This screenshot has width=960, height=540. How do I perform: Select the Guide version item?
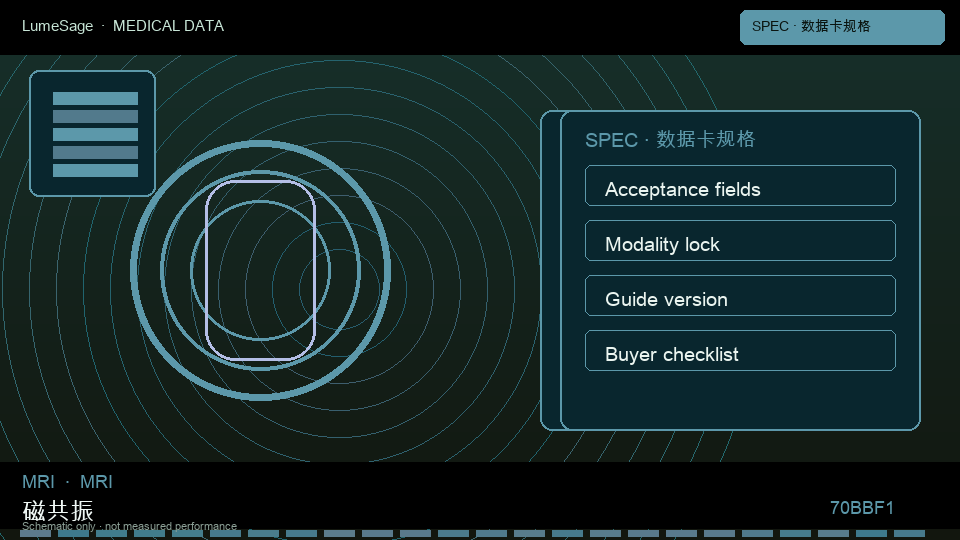[740, 296]
